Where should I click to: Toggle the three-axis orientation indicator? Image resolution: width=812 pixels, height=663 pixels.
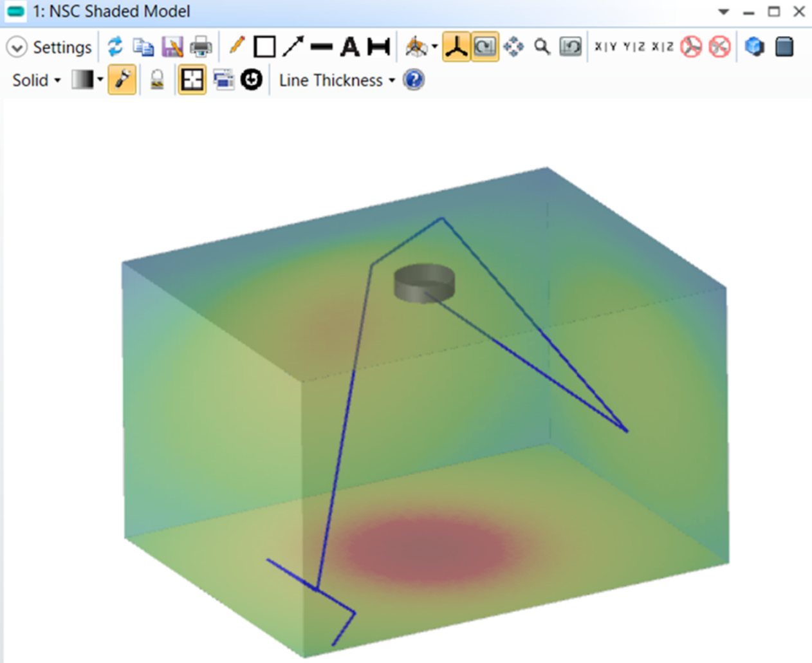pos(456,47)
